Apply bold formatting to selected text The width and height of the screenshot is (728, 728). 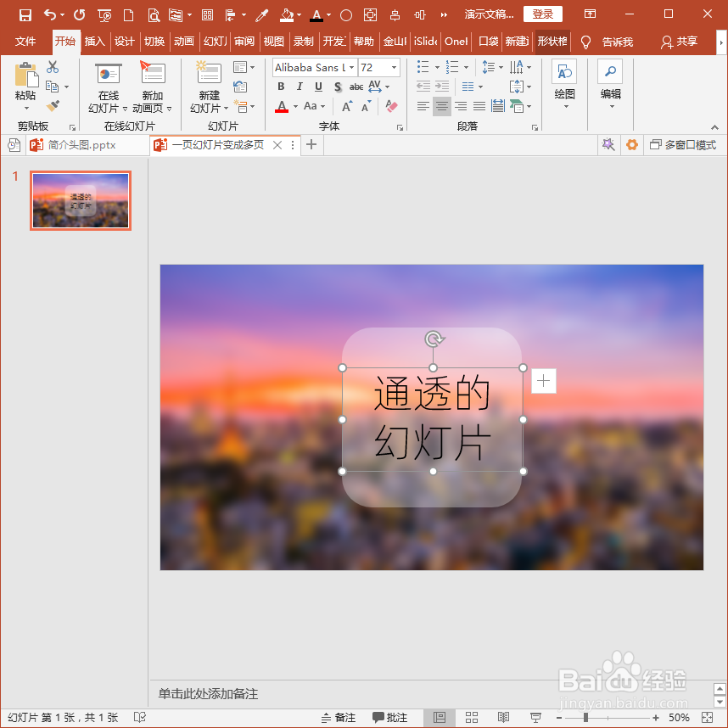click(280, 87)
